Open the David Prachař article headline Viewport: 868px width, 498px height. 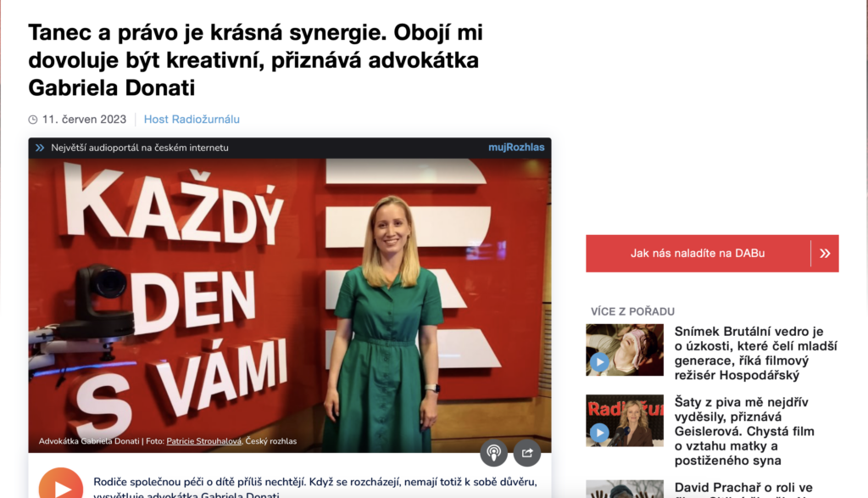[743, 490]
